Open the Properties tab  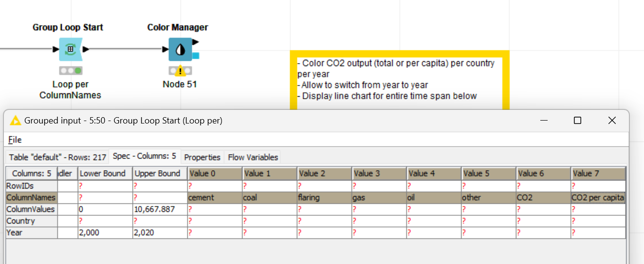point(202,157)
